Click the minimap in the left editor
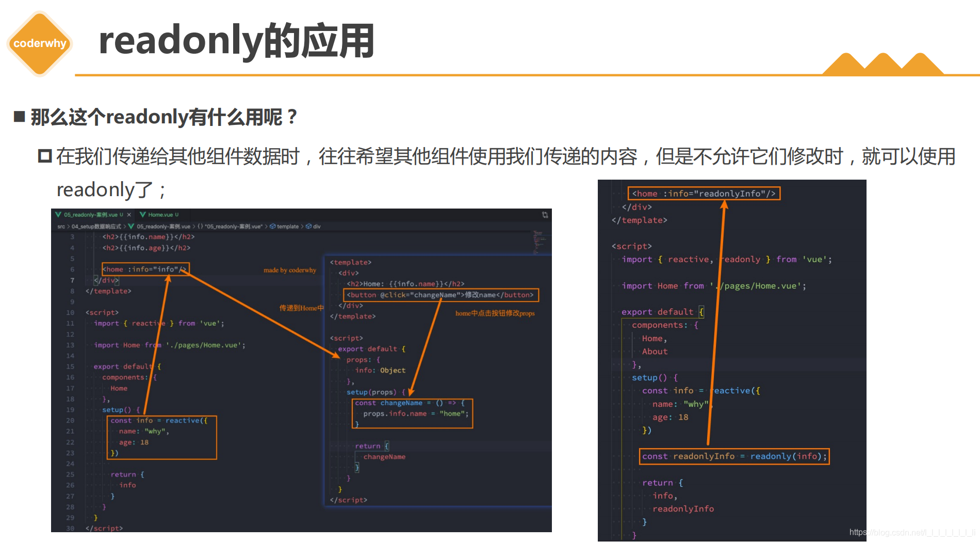 point(538,242)
